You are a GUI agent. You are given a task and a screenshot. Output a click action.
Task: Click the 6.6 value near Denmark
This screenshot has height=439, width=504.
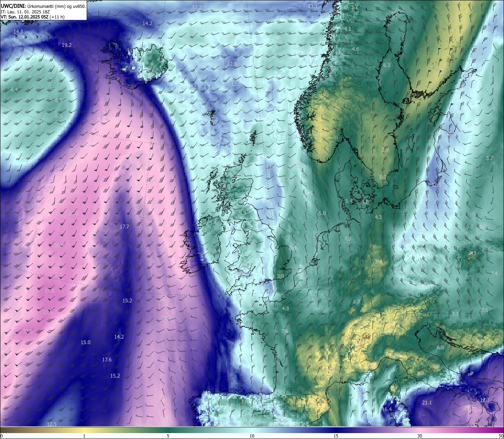pyautogui.click(x=365, y=202)
